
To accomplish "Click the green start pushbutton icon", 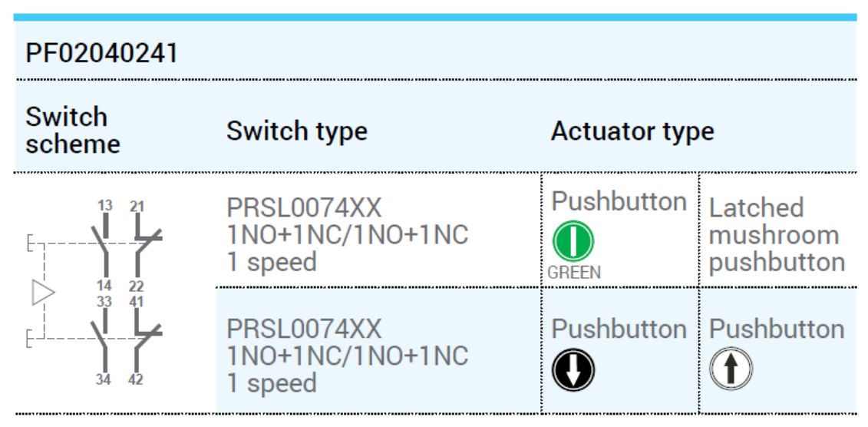I will (x=573, y=241).
